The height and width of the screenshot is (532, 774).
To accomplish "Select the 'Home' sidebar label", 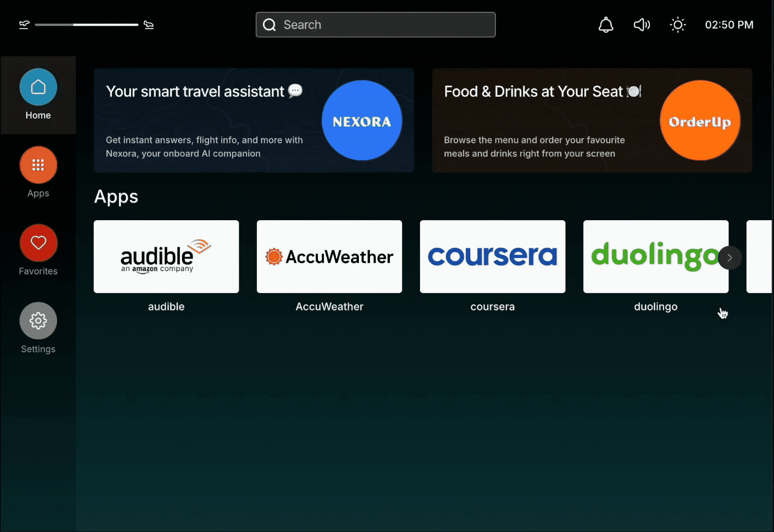I will [38, 115].
